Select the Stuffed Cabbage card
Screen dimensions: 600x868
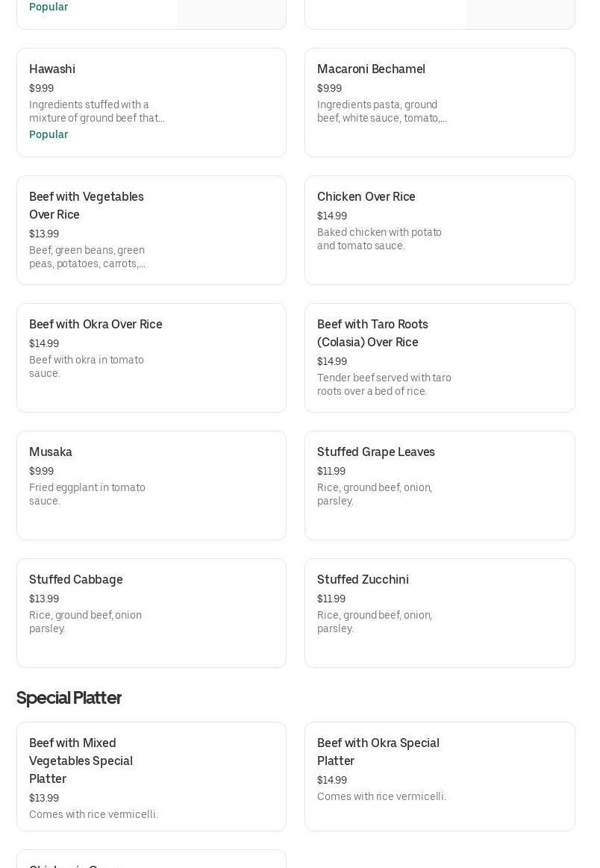tap(151, 613)
